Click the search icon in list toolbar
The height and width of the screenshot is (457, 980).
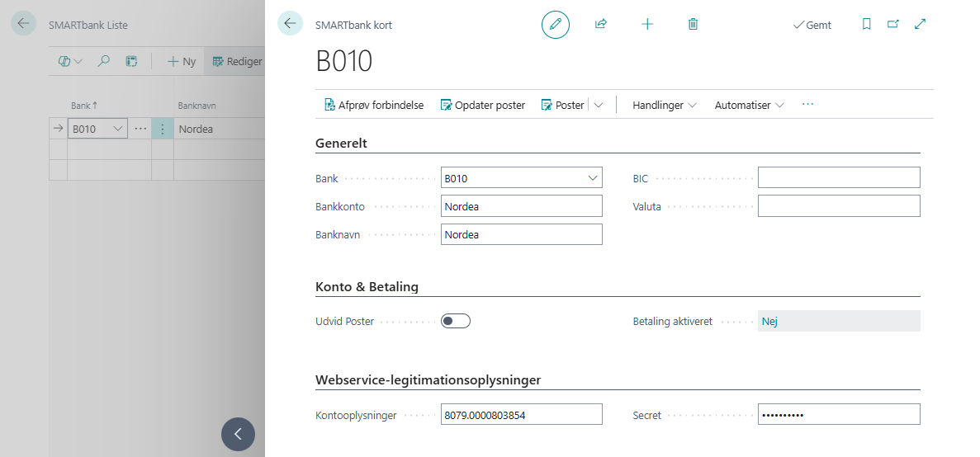click(104, 61)
